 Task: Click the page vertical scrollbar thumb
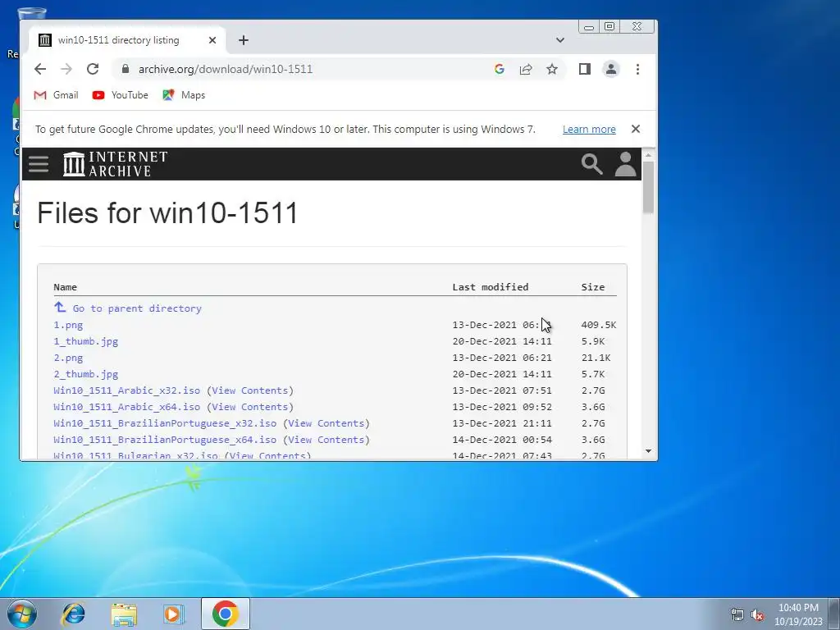[x=648, y=187]
